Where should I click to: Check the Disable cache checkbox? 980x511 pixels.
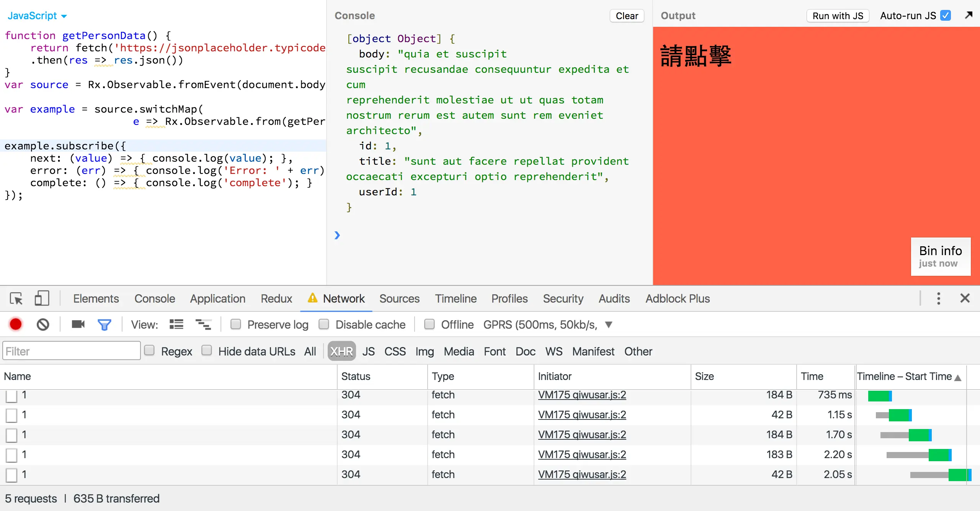pos(324,324)
